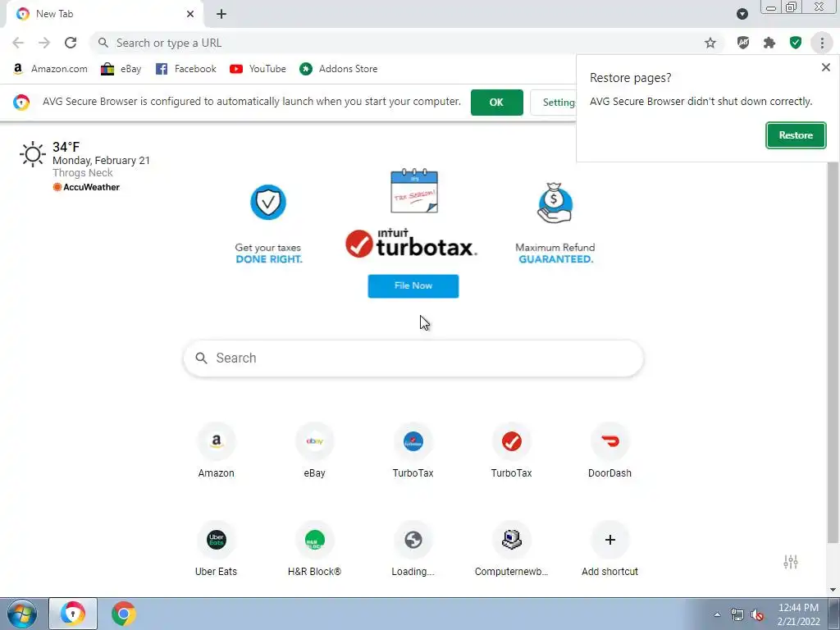Open the Amazon.com bookmark

tap(50, 69)
